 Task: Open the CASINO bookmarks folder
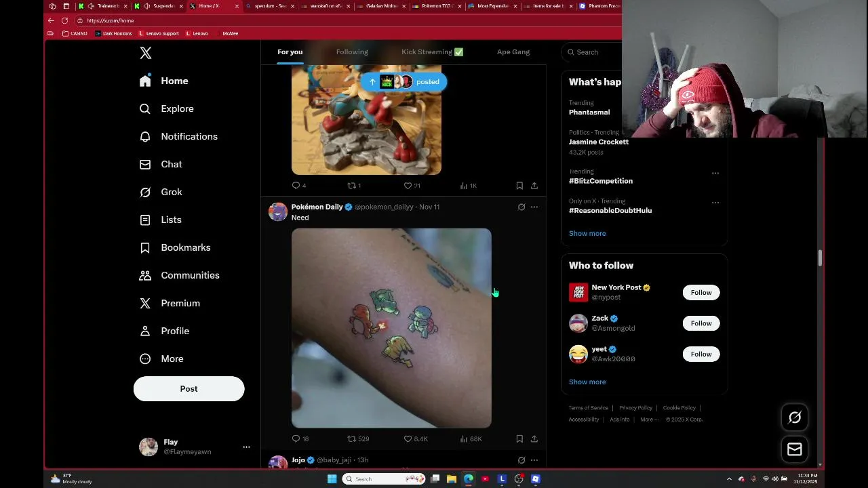point(75,33)
